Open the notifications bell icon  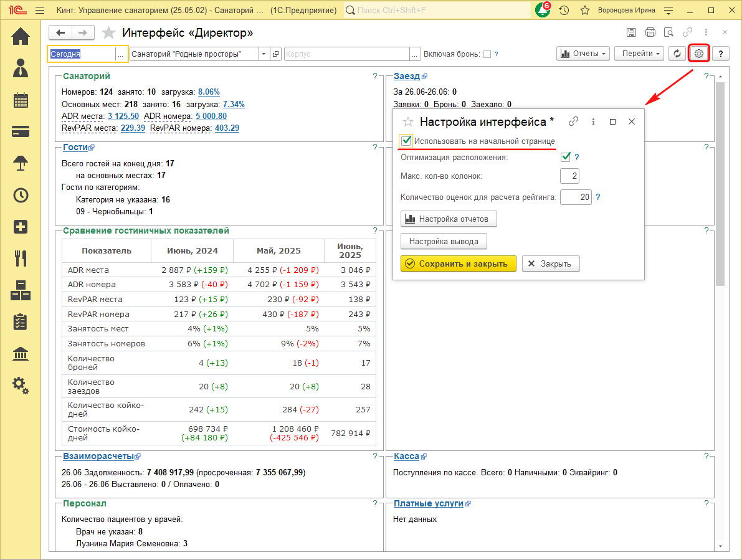541,11
